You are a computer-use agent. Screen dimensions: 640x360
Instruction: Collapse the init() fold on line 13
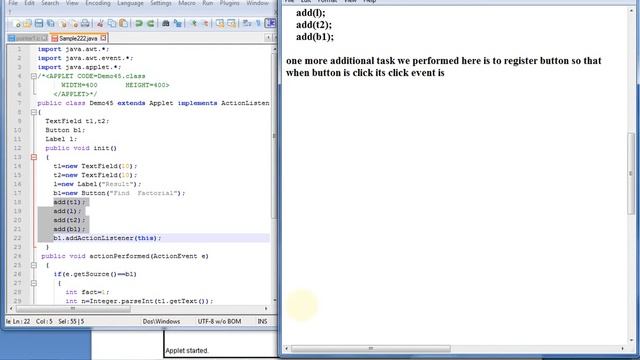coord(34,157)
